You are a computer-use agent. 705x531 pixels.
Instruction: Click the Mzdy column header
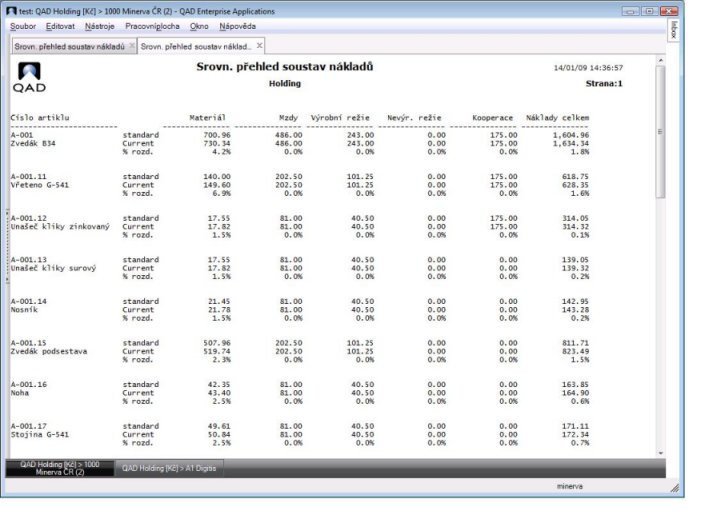coord(288,118)
